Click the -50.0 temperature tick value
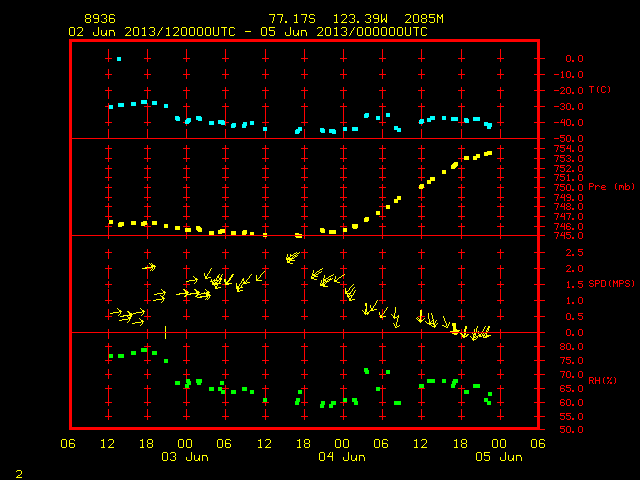This screenshot has height=480, width=640. [x=569, y=139]
